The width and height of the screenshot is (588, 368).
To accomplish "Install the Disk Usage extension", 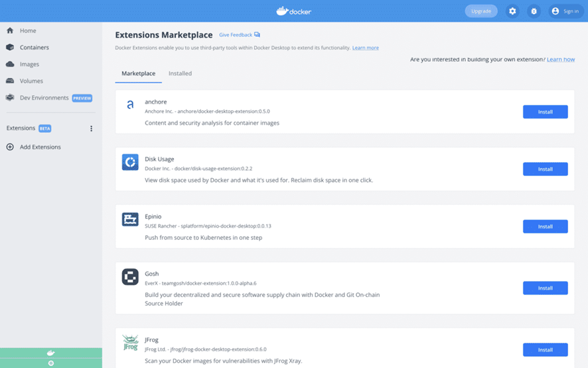I will coord(546,169).
